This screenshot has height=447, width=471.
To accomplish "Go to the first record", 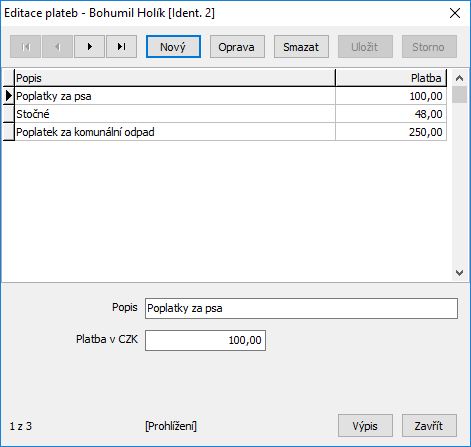I will pyautogui.click(x=25, y=47).
